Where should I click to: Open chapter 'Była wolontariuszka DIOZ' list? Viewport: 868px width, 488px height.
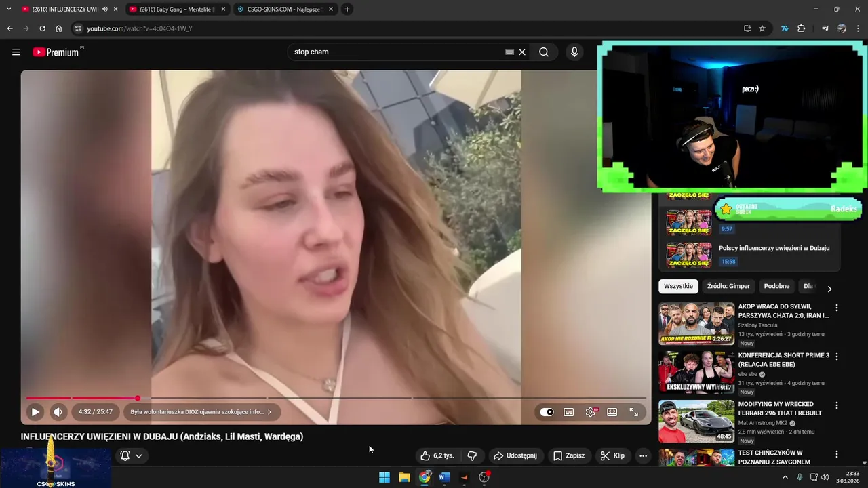(201, 411)
